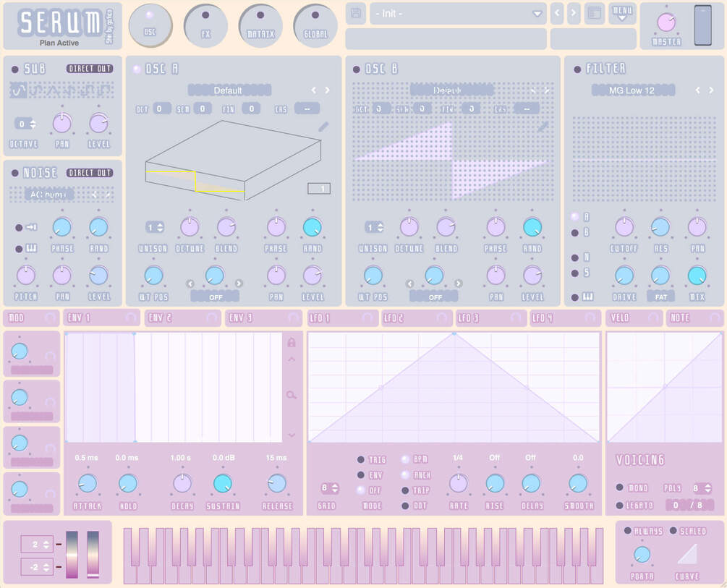
Task: Select the OSC B wavetable pencil edit icon
Action: pos(543,126)
